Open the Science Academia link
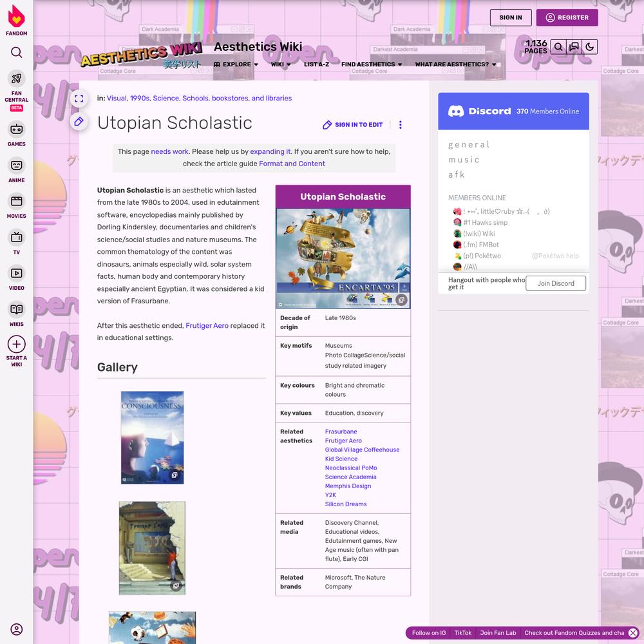644x644 pixels. tap(351, 477)
